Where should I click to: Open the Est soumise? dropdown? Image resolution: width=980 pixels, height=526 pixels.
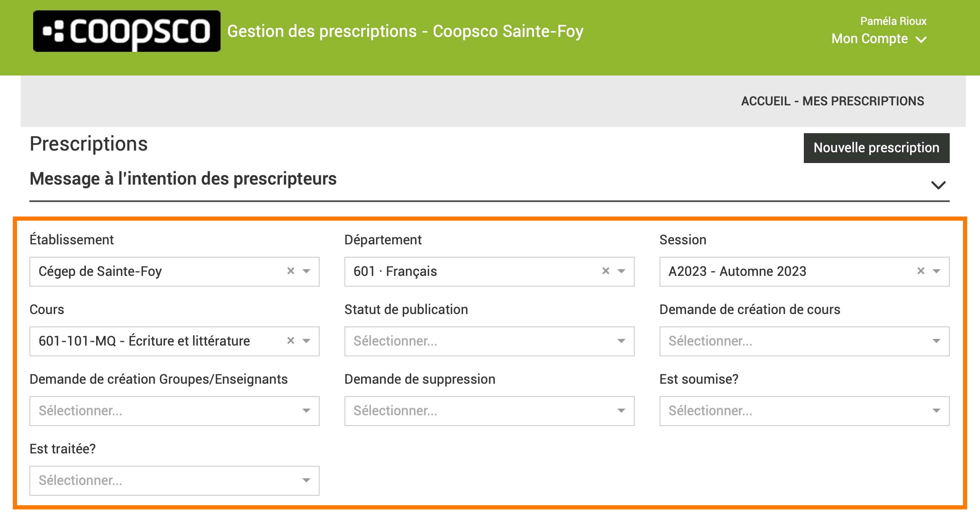click(x=804, y=411)
